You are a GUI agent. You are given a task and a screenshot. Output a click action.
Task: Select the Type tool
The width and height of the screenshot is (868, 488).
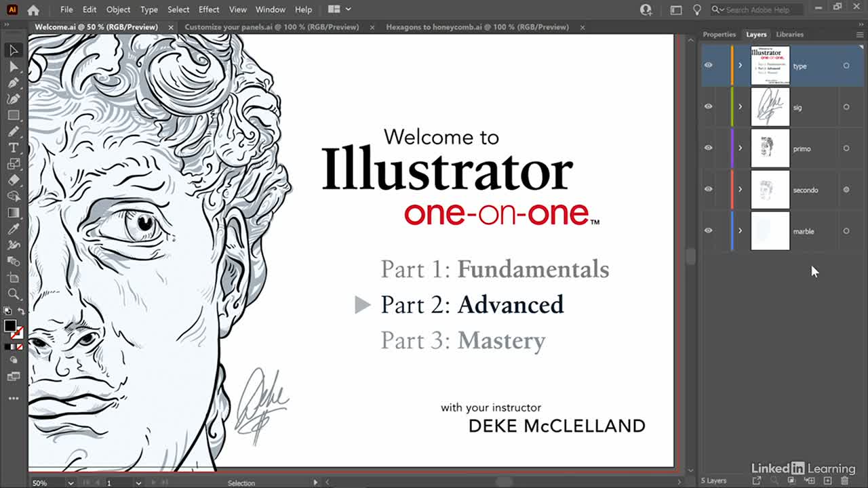click(x=13, y=148)
